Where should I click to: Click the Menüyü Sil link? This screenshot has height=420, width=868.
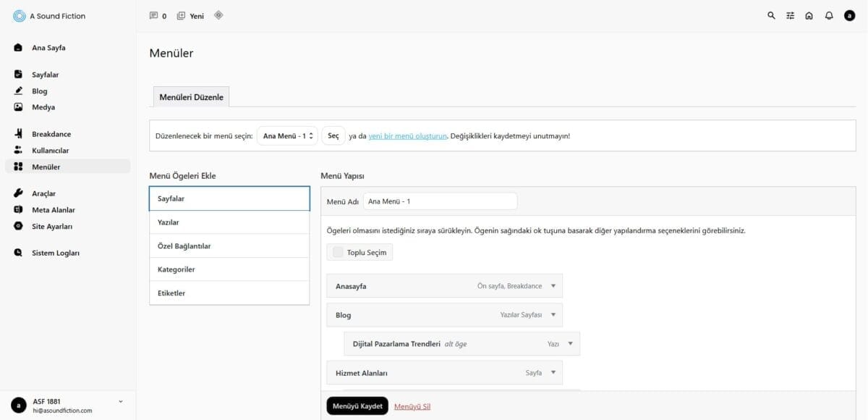(x=412, y=406)
